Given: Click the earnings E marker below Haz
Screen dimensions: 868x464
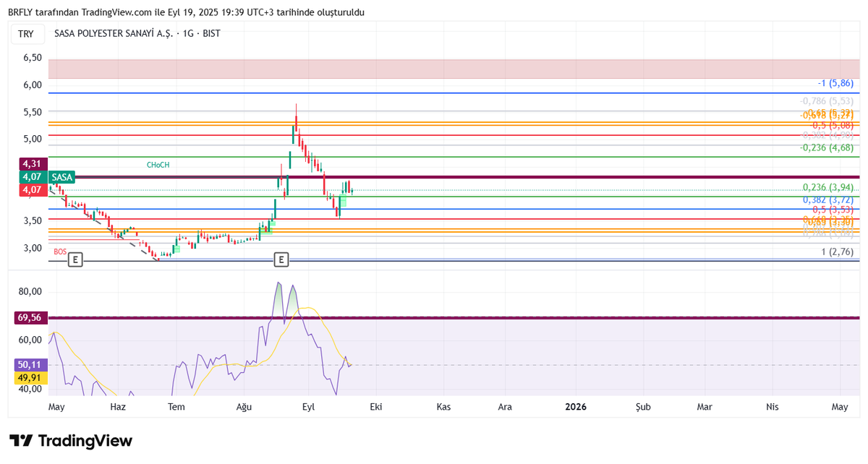Looking at the screenshot, I should (75, 259).
